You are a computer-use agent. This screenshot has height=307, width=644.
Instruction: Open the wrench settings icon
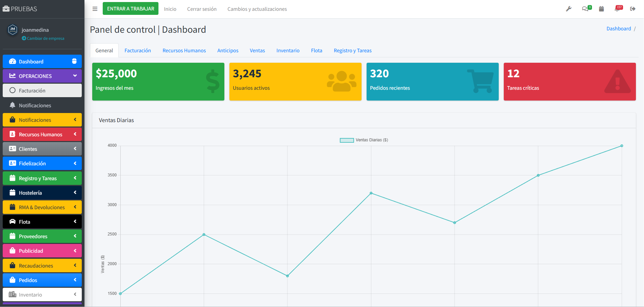click(569, 9)
